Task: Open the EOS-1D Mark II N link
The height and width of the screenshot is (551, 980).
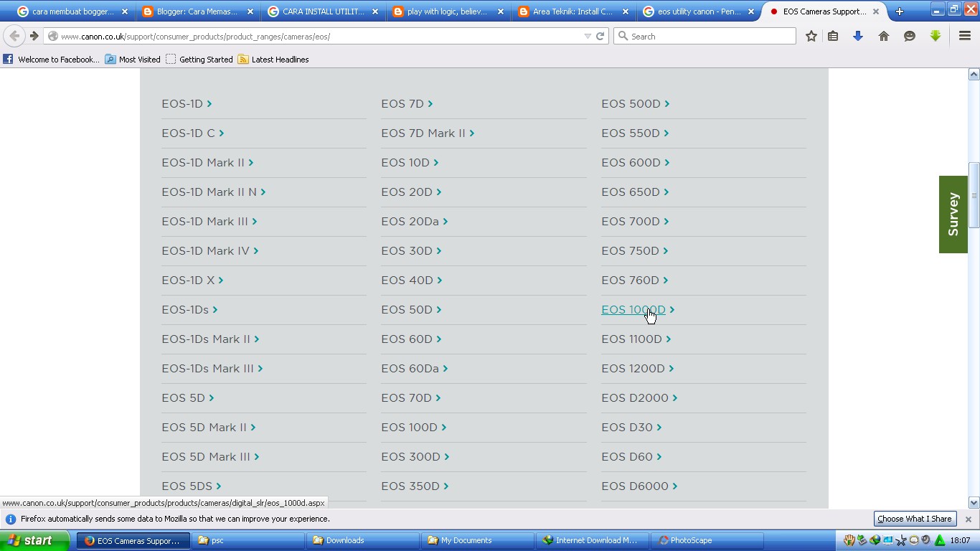Action: pyautogui.click(x=214, y=192)
